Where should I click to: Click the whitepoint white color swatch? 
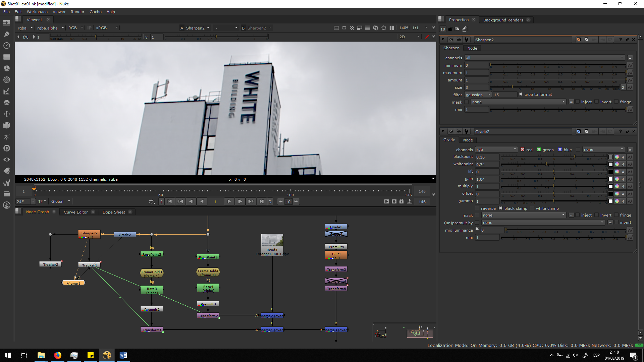[610, 164]
